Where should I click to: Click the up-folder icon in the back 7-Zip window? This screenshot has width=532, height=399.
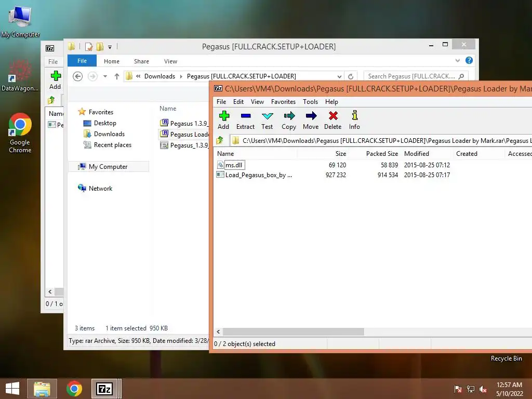coord(51,100)
